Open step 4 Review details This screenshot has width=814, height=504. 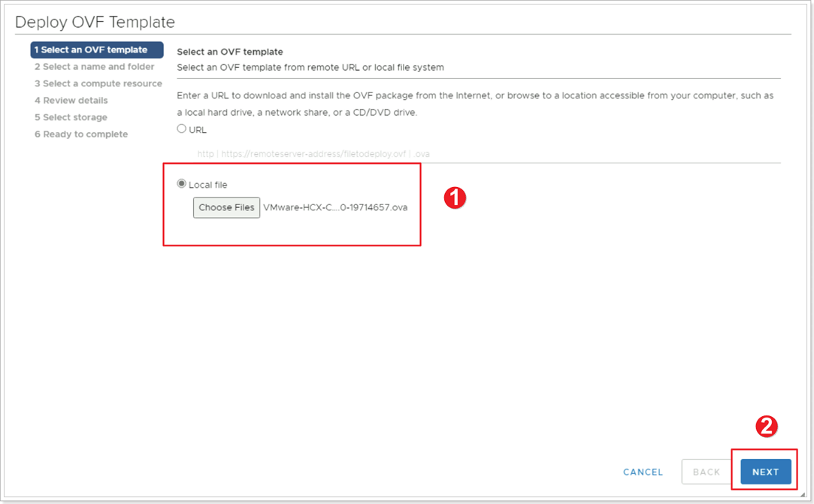coord(71,101)
